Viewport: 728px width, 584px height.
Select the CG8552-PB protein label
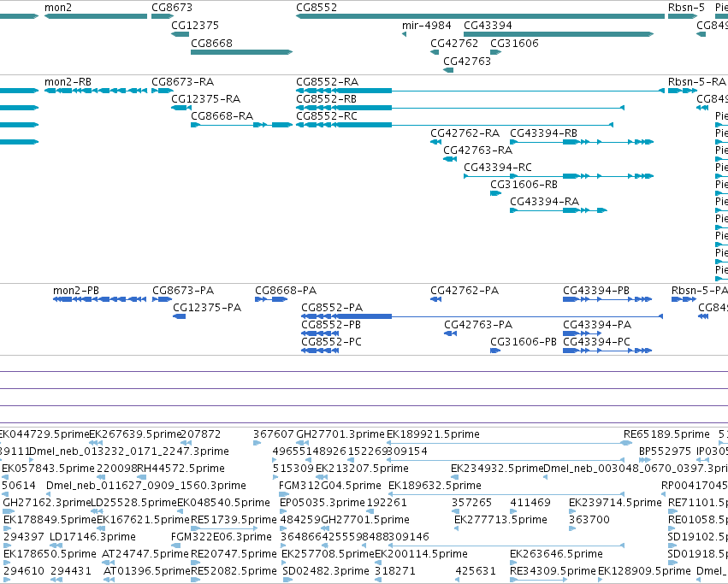click(x=331, y=325)
